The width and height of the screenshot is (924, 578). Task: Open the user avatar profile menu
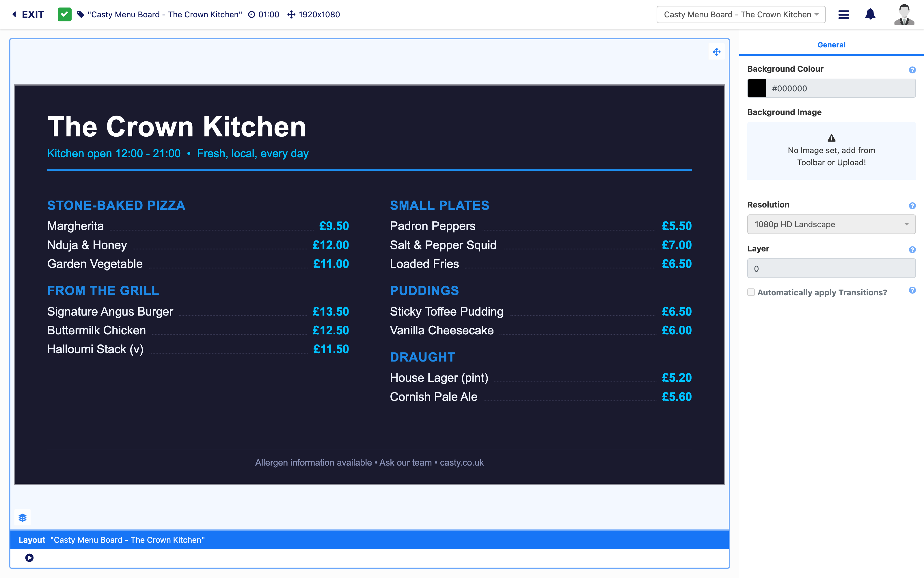[904, 14]
